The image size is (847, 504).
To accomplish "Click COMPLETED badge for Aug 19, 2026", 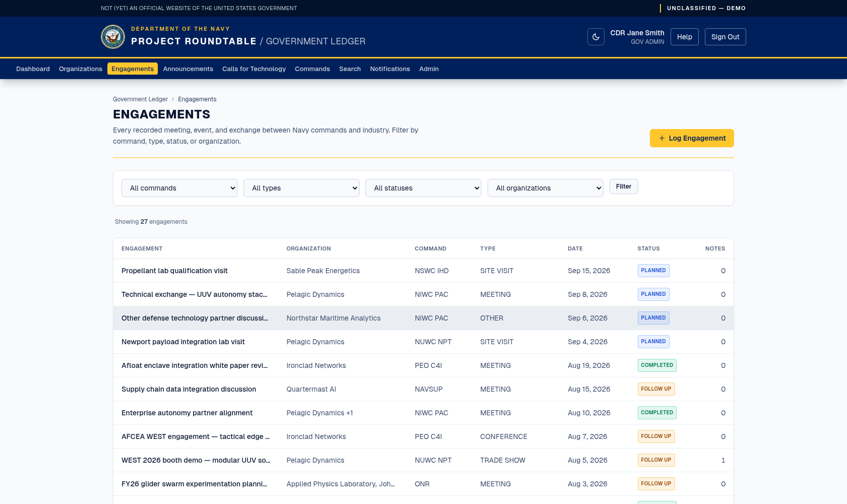I will tap(657, 365).
